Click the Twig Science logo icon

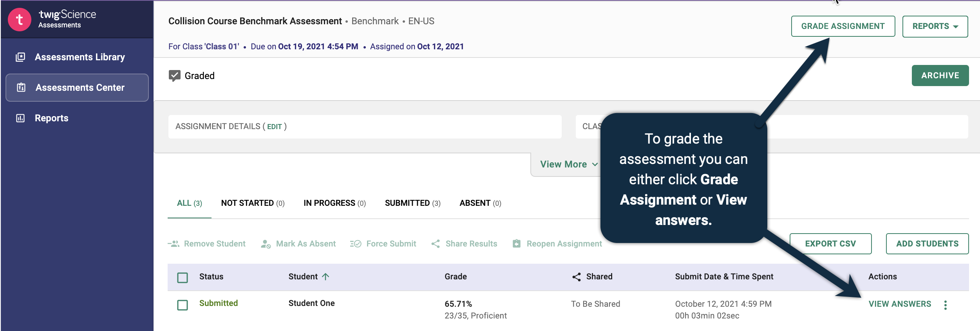point(19,19)
